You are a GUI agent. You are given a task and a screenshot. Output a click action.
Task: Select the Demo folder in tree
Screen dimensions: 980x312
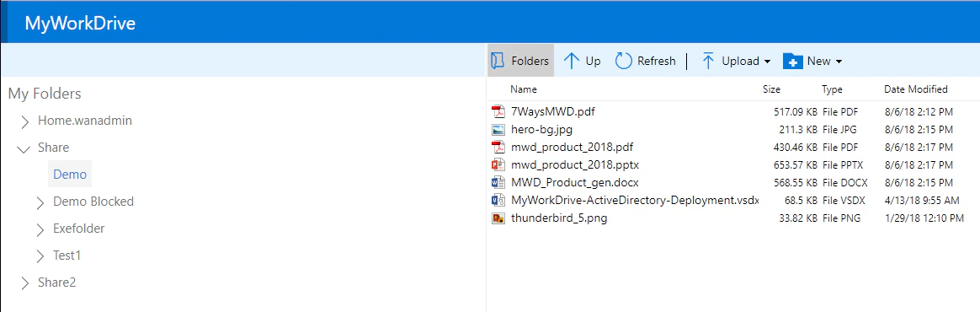(70, 175)
